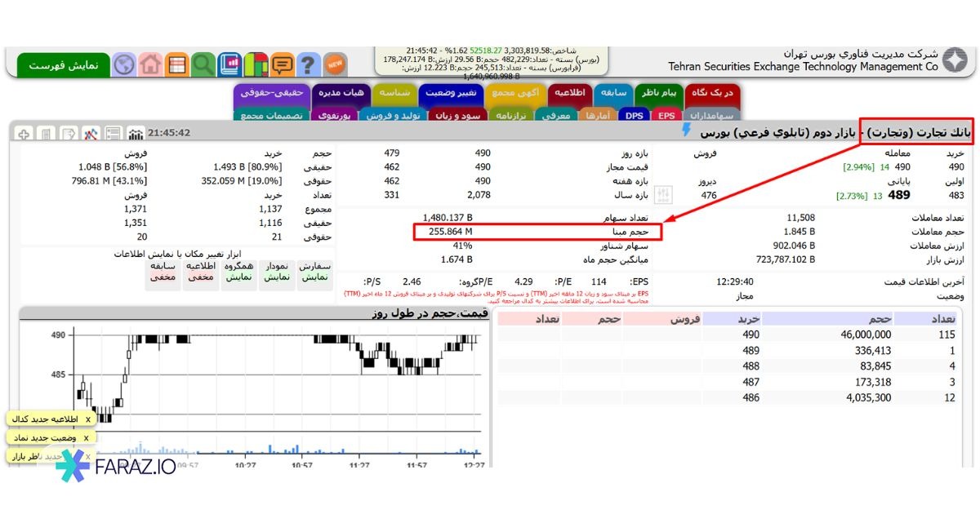This screenshot has width=980, height=514.
Task: Click the plus icon in panel header
Action: (x=24, y=133)
